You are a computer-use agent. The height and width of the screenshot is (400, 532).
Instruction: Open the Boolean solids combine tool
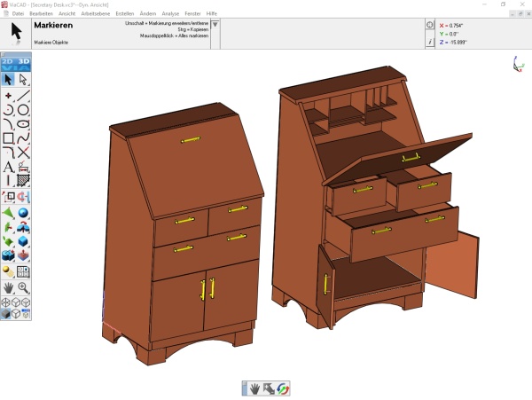pyautogui.click(x=9, y=255)
